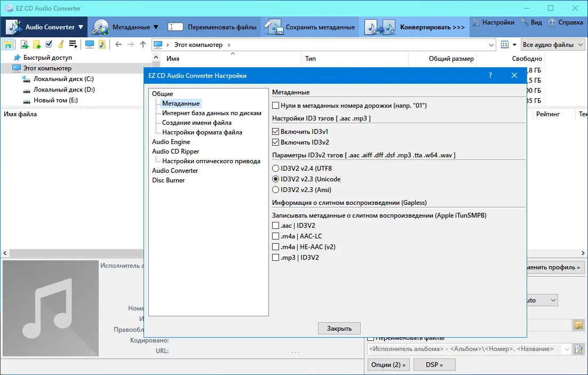Image resolution: width=588 pixels, height=375 pixels.
Task: Open the view mode dropdown arrow
Action: 514,45
